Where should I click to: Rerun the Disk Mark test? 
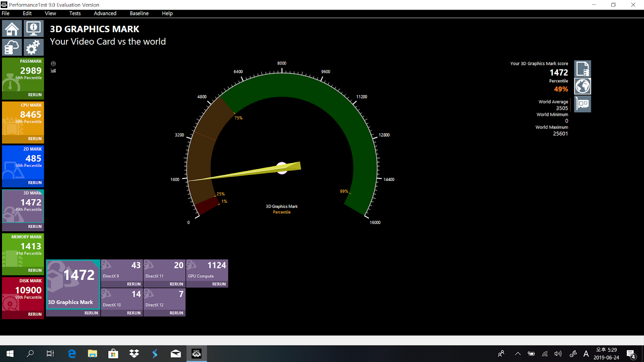tap(35, 314)
